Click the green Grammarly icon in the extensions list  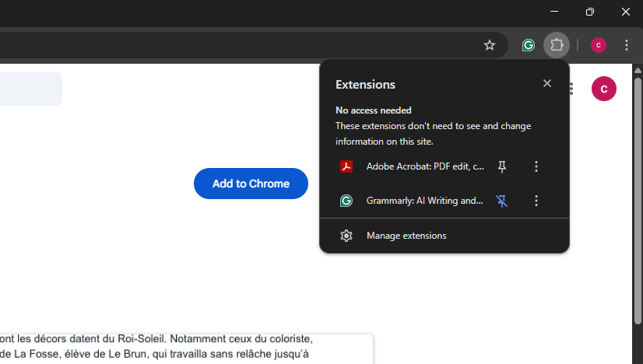[x=346, y=201]
